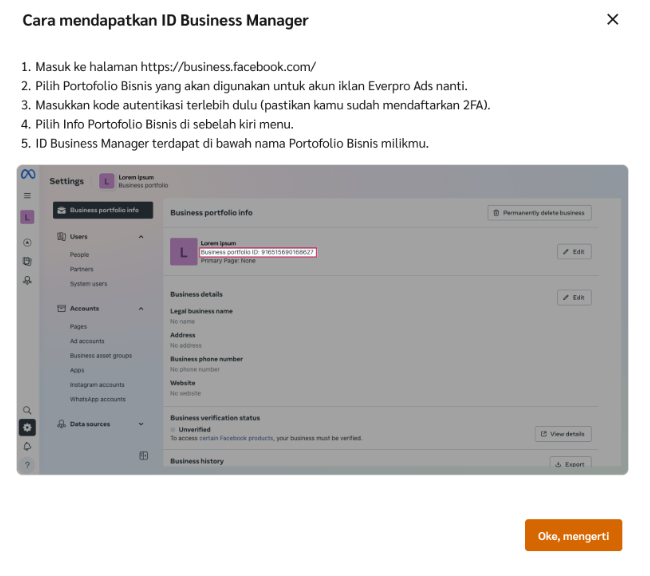Expand the Data sources section
650x576 pixels.
click(140, 424)
